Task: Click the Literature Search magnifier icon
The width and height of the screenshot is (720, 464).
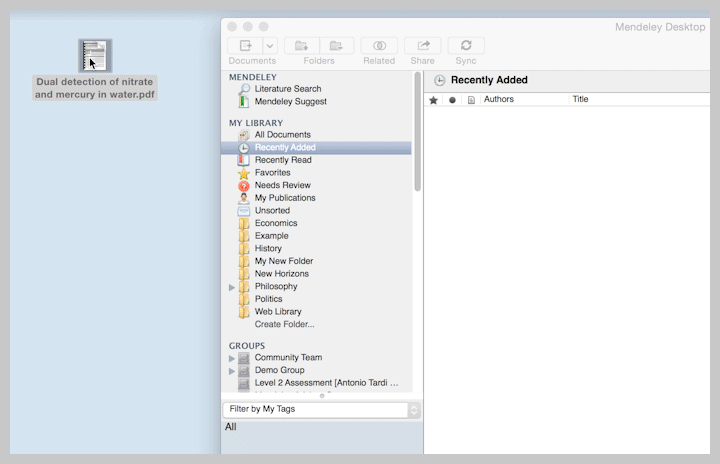Action: [x=244, y=89]
